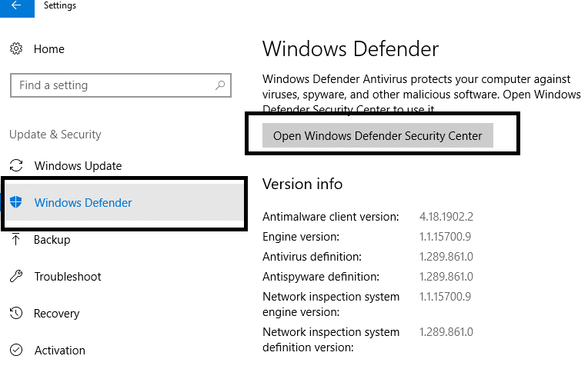Switch to the Troubleshoot page
This screenshot has height=369, width=588.
pyautogui.click(x=68, y=277)
